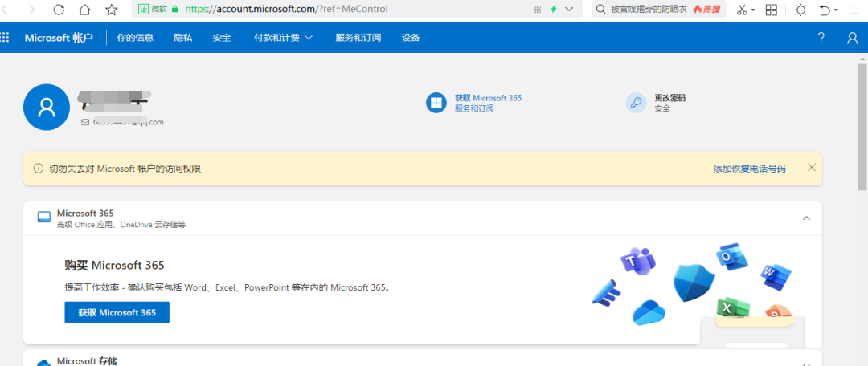Reload the page with the refresh icon
This screenshot has height=366, width=868.
pyautogui.click(x=59, y=10)
